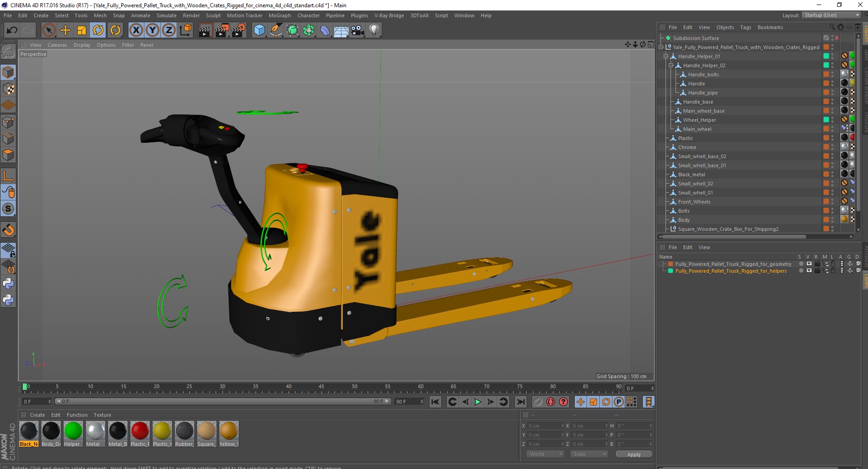Open the Layout dropdown Startup (User)
The height and width of the screenshot is (469, 868).
pos(831,15)
